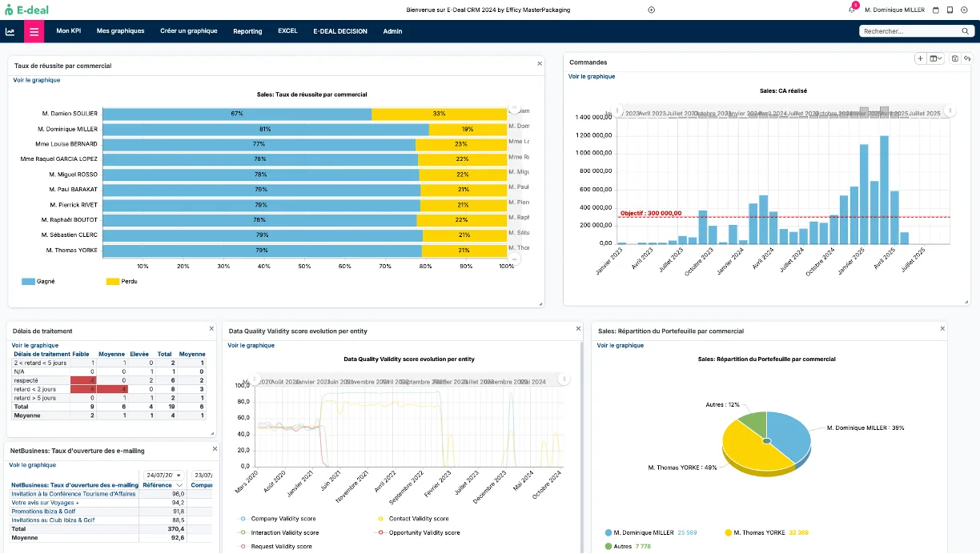Click the tablet icon in the top bar

point(950,10)
